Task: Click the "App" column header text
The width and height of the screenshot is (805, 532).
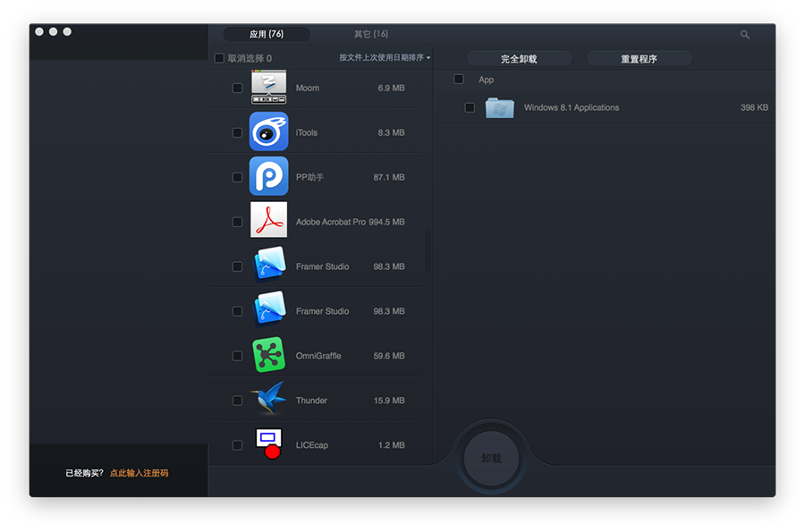Action: [487, 80]
